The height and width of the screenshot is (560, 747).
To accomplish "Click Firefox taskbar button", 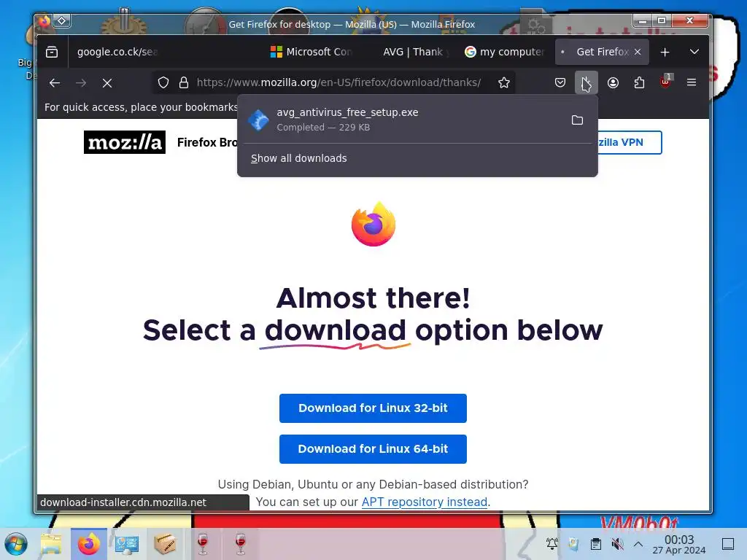I will coord(88,544).
